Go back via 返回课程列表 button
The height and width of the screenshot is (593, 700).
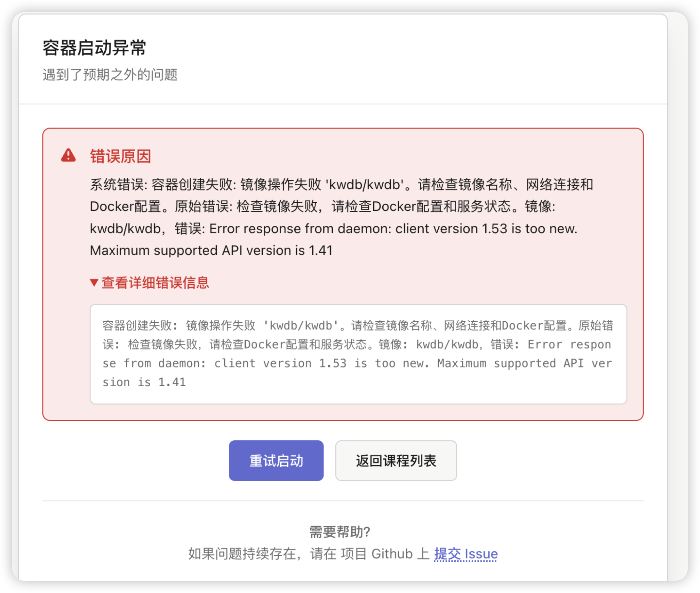point(396,460)
